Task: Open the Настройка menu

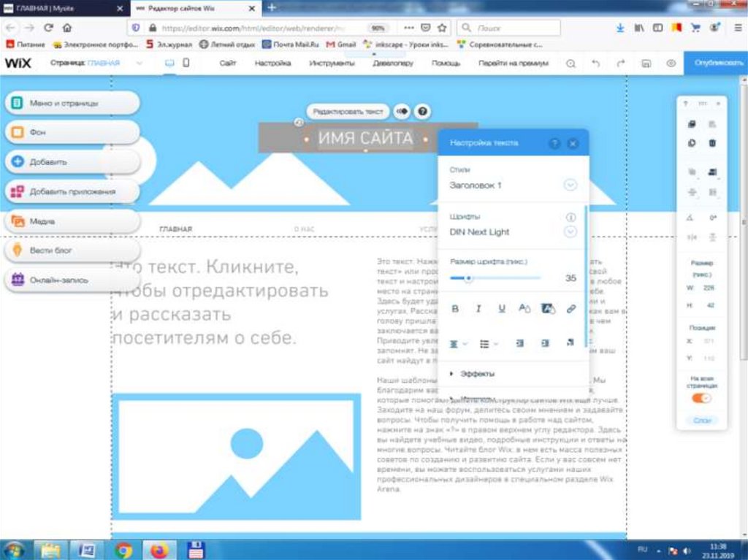Action: [x=273, y=63]
